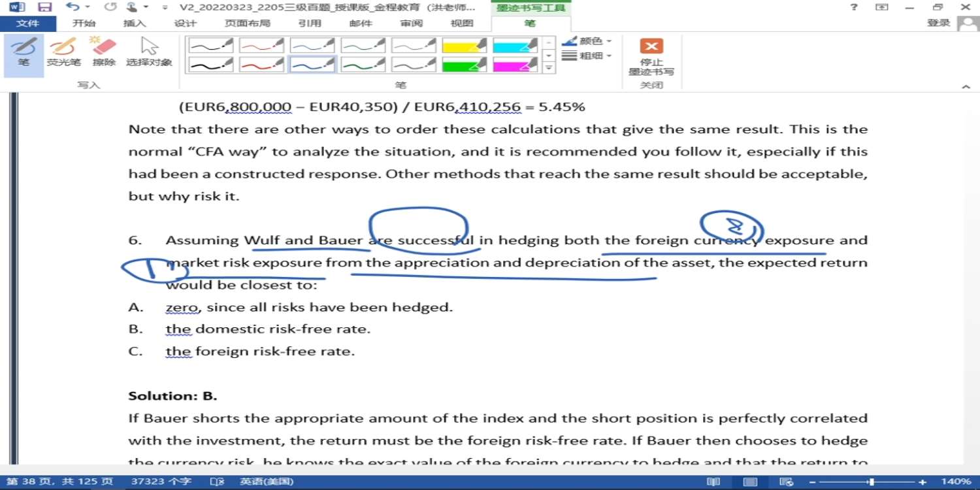Switch to Print Layout view

tap(751, 482)
